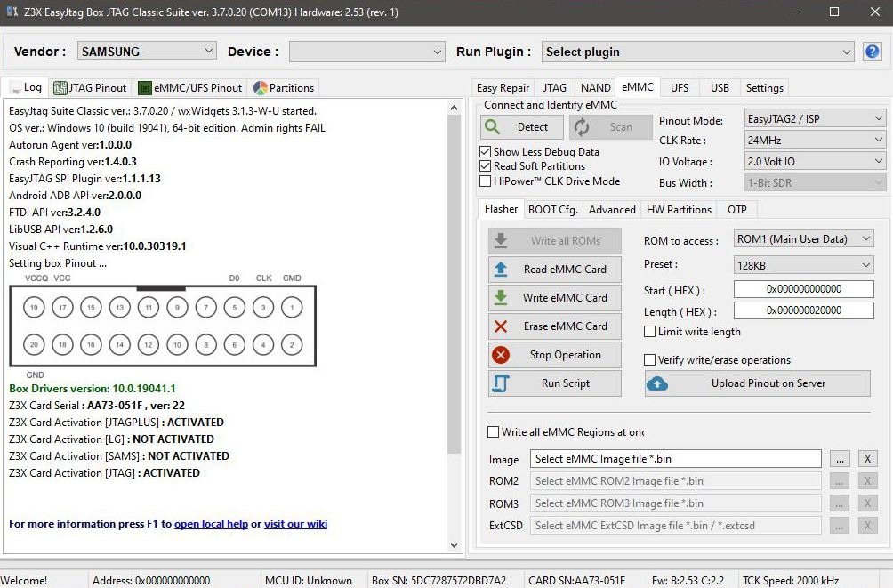Switch to the JTAG tab
This screenshot has height=588, width=893.
point(555,88)
